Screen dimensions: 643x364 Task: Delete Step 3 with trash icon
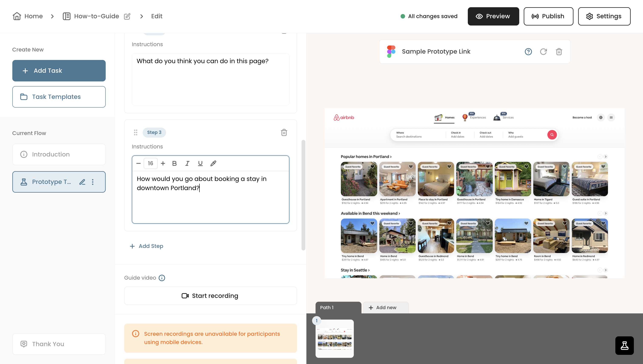[284, 132]
